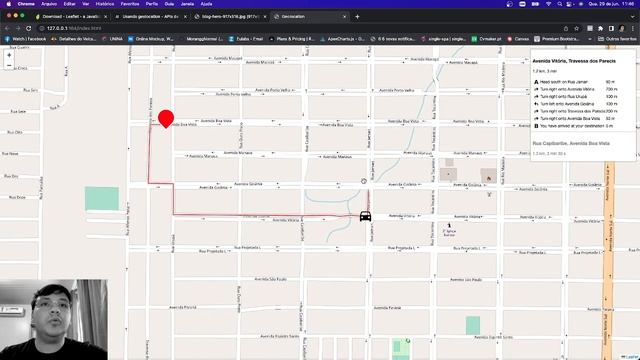
Task: Open macOS Spotlight search icon
Action: (560, 4)
